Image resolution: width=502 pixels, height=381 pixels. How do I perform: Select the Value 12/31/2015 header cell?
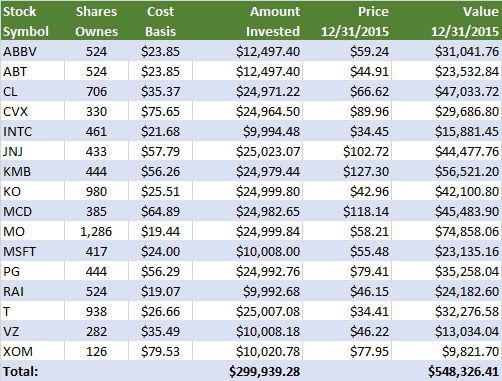coord(447,21)
